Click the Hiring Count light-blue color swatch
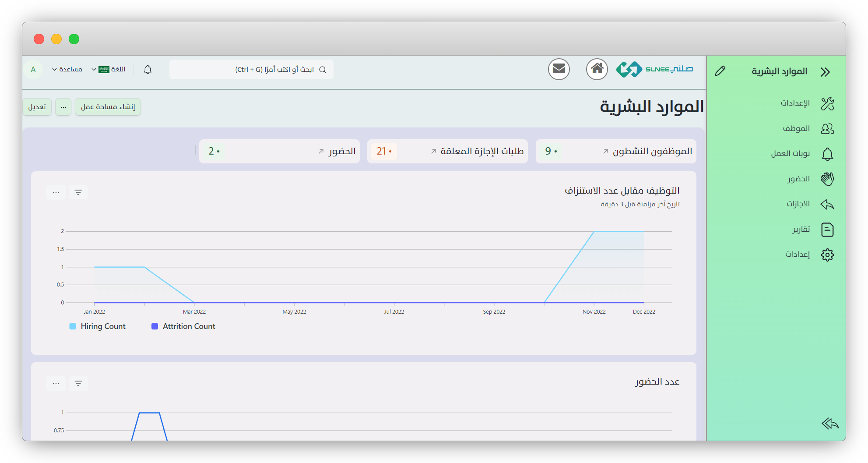Viewport: 868px width, 463px height. click(x=73, y=326)
